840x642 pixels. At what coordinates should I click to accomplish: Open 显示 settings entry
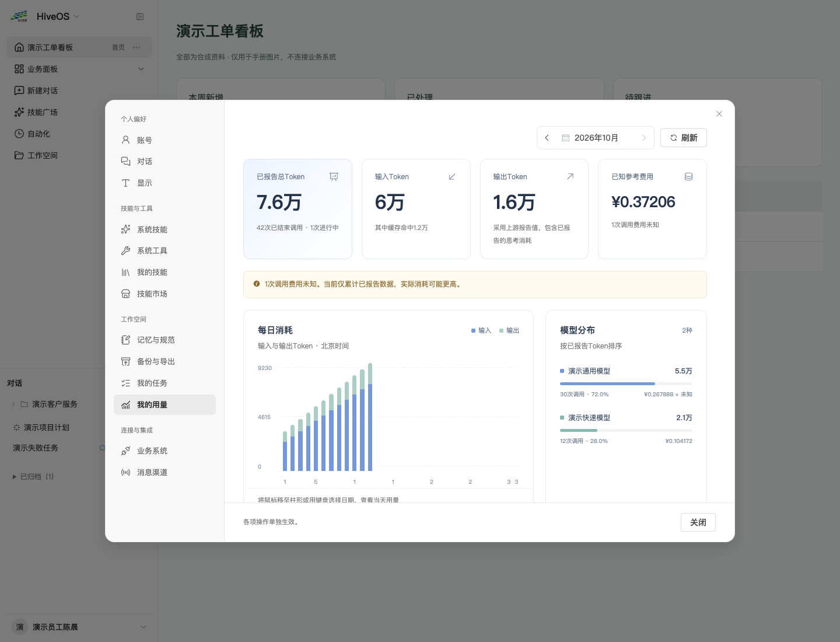[164, 183]
